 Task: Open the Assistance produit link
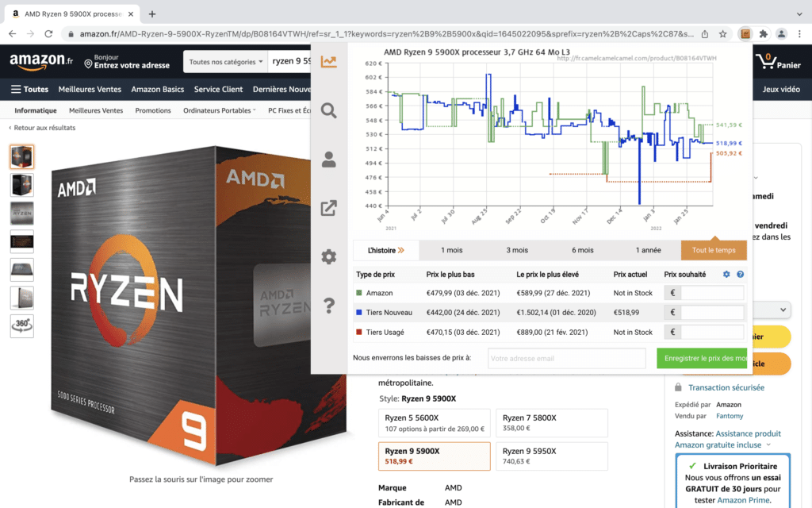748,433
